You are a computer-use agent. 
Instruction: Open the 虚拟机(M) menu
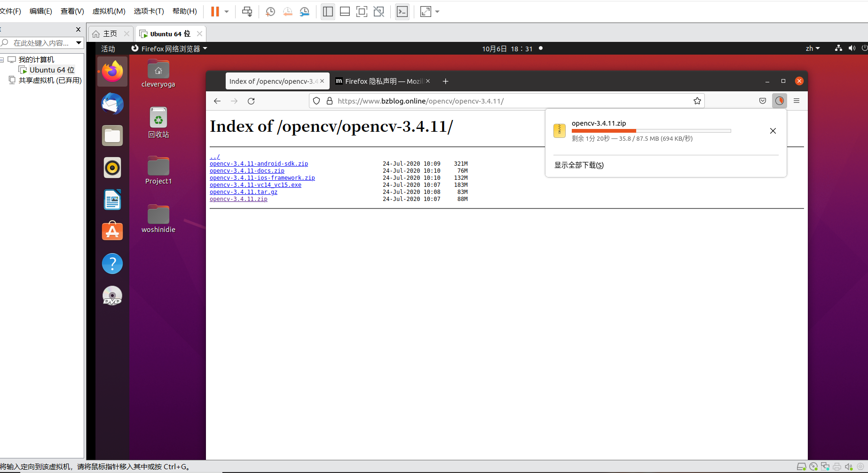(109, 11)
